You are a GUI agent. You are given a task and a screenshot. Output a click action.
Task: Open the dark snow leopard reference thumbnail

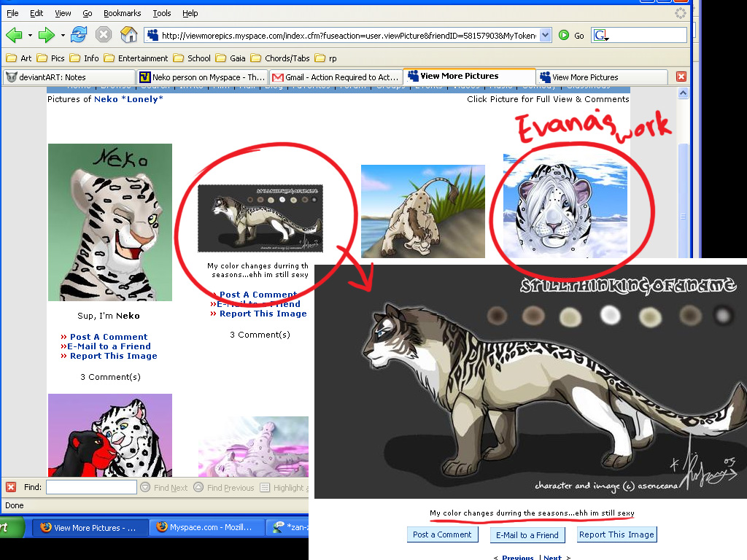coord(260,218)
